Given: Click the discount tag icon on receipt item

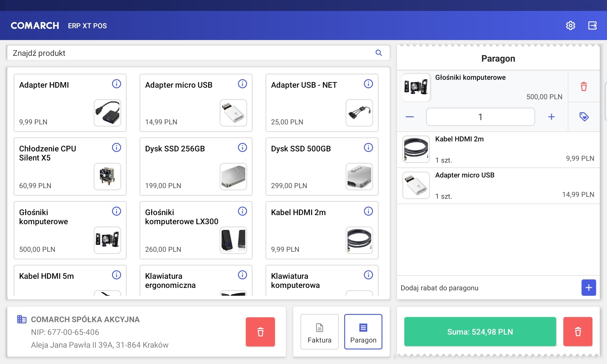Looking at the screenshot, I should coord(583,117).
